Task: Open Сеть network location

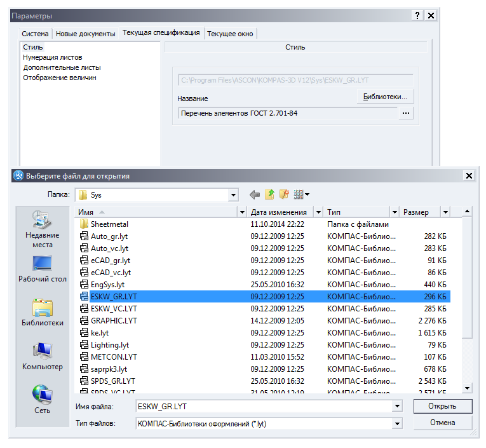Action: 43,399
